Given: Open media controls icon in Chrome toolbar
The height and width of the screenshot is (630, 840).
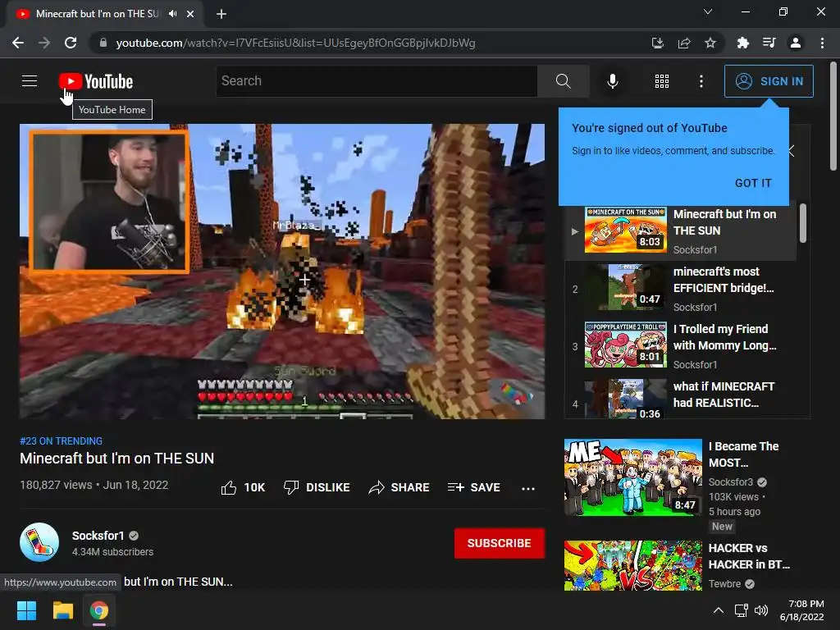Looking at the screenshot, I should 769,43.
